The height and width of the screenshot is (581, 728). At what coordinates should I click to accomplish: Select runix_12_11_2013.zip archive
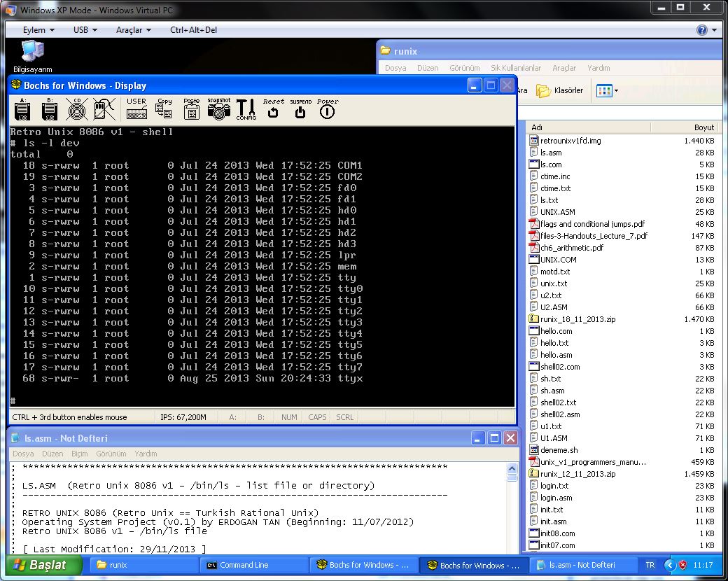(573, 474)
